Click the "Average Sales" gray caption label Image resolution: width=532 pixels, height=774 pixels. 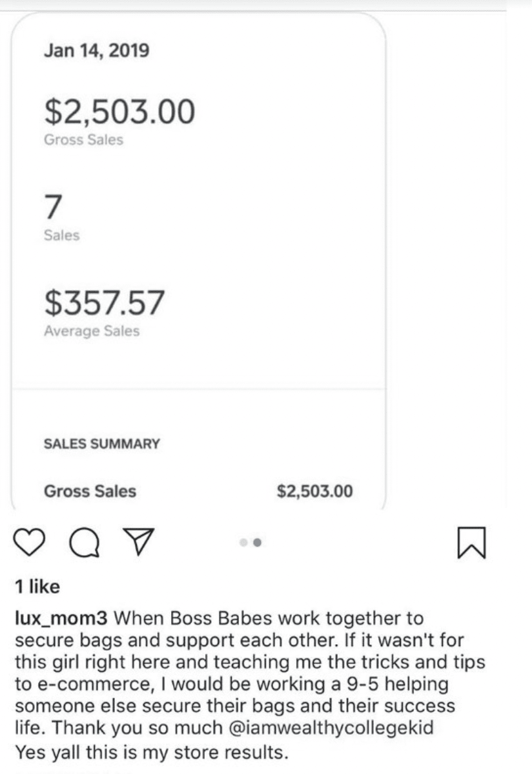pyautogui.click(x=92, y=331)
